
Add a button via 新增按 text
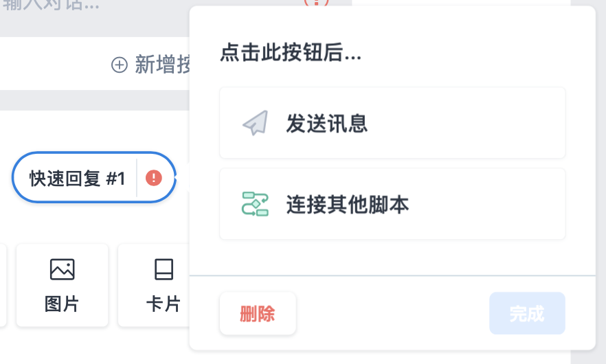pyautogui.click(x=162, y=65)
